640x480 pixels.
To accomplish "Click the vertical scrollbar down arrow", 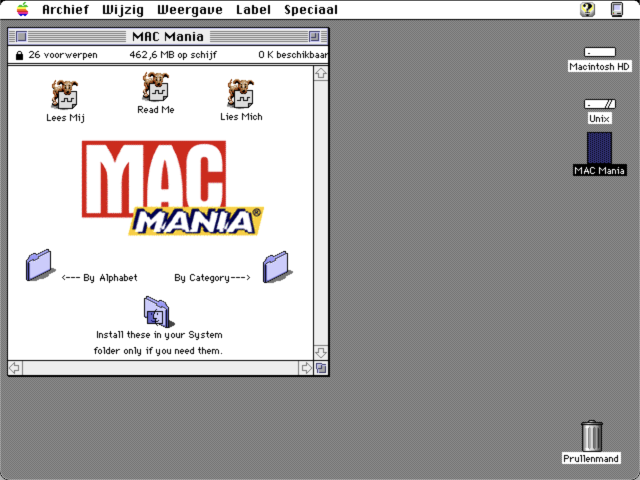I will pos(321,352).
